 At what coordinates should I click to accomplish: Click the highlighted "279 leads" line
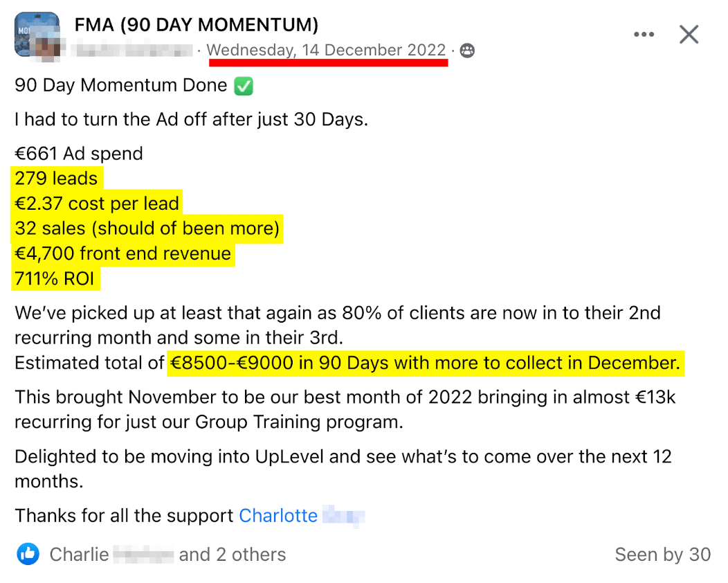(56, 179)
